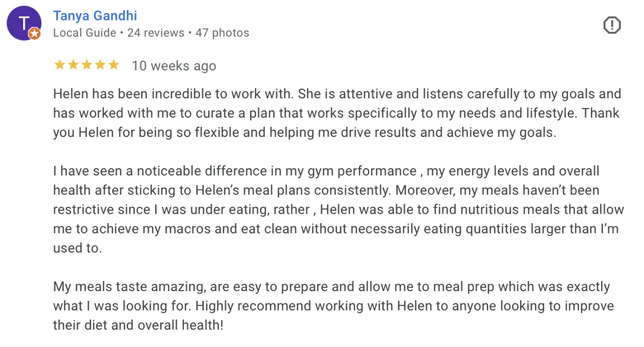This screenshot has width=644, height=347.
Task: Click the paragraph starting 'My meals taste amazing'
Action: coord(333,306)
